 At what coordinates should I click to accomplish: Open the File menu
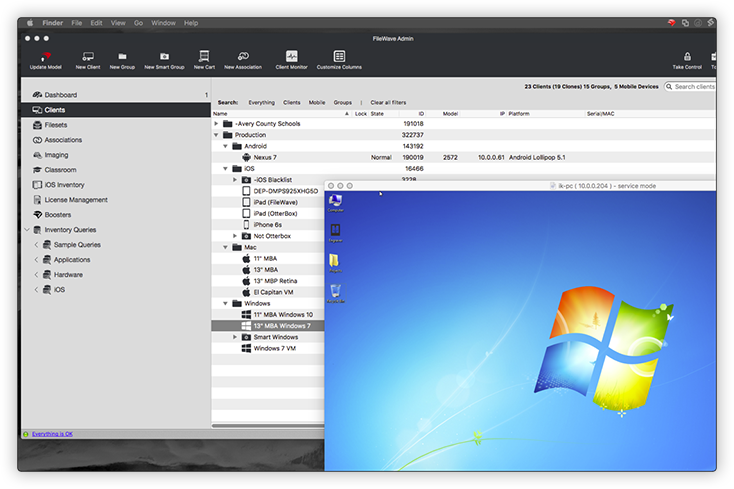pos(77,22)
